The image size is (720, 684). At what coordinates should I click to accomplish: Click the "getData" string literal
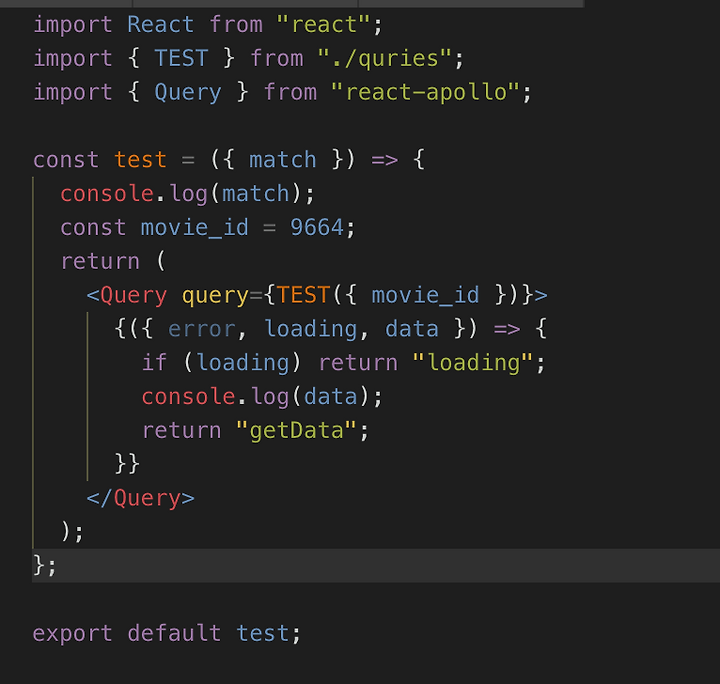pyautogui.click(x=296, y=431)
